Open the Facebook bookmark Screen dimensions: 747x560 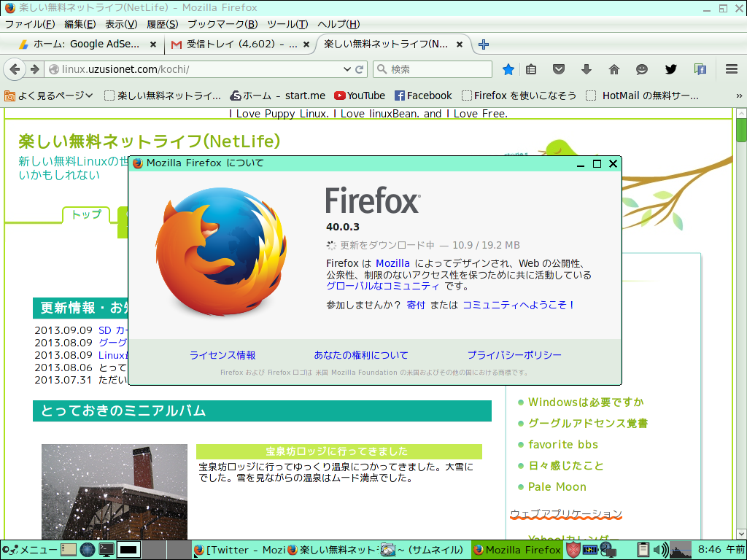(x=423, y=96)
